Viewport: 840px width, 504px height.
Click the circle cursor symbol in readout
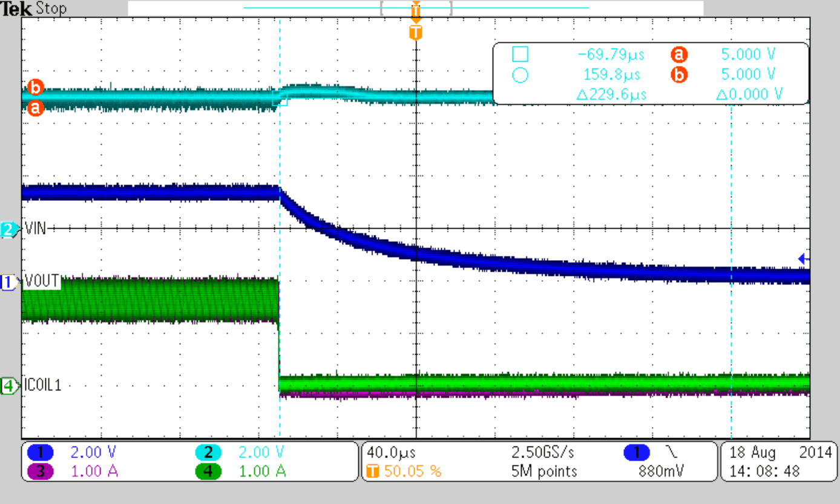(x=520, y=75)
